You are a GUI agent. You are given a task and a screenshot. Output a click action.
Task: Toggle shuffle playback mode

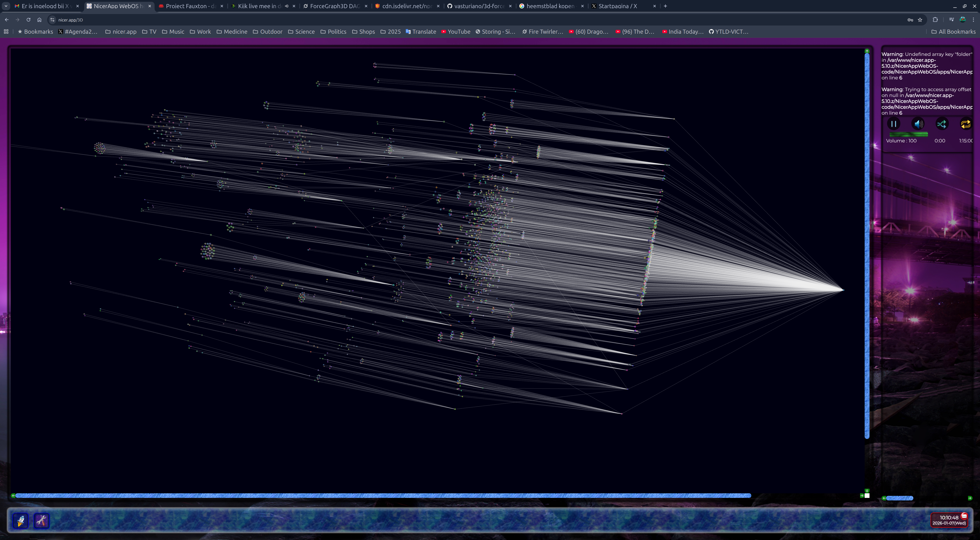(x=942, y=124)
